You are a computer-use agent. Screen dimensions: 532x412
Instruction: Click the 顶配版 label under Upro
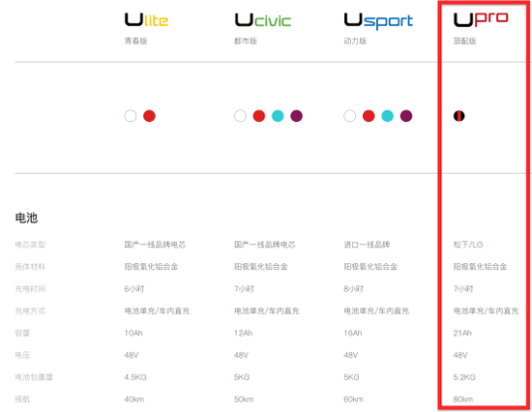coord(465,41)
